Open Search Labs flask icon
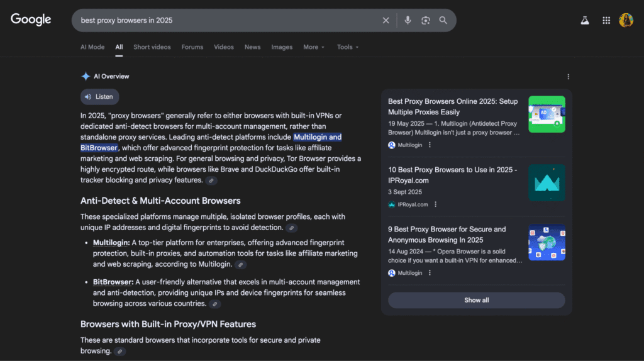The image size is (644, 361). [585, 20]
